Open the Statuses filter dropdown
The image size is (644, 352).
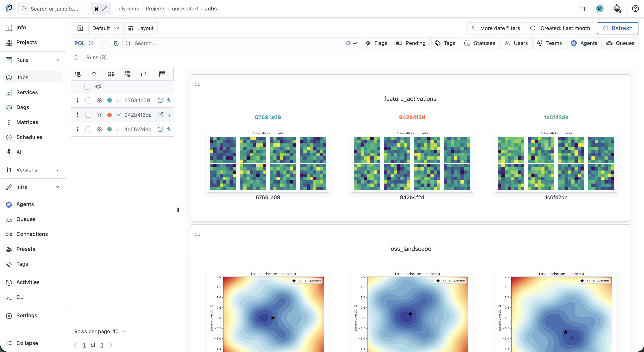point(480,43)
